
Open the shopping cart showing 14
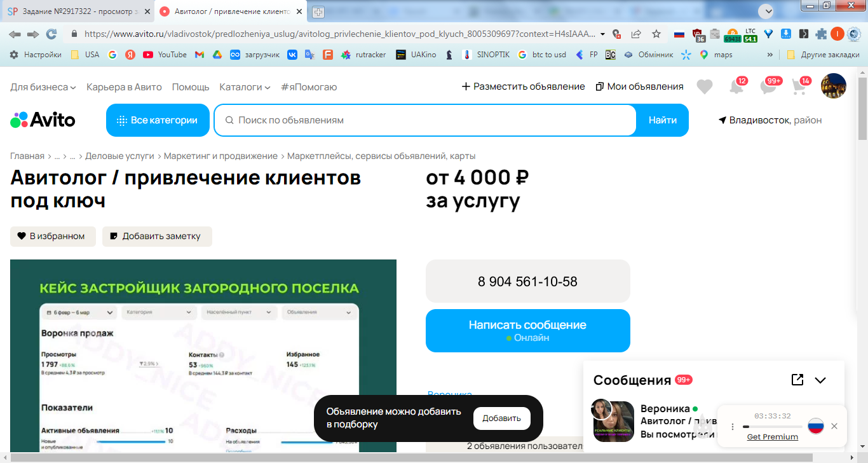point(800,86)
